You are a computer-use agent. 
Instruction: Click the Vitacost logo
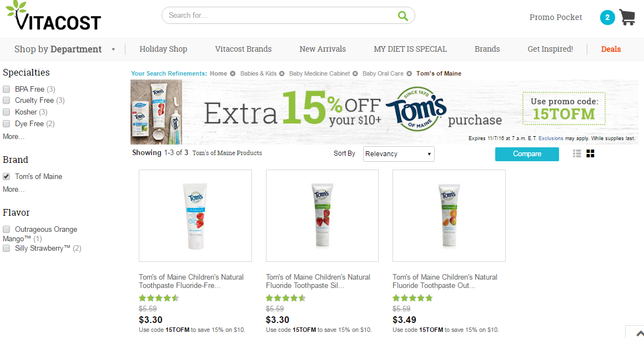tap(53, 17)
